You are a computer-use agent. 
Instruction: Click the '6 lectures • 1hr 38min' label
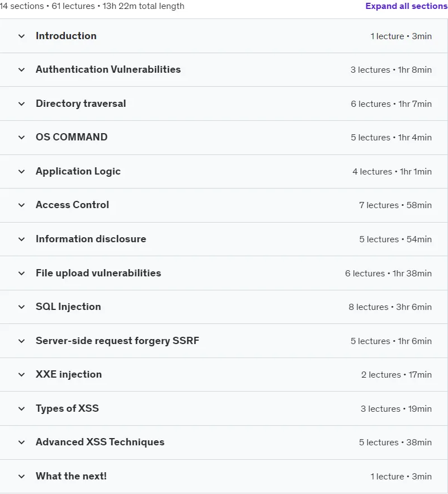(388, 273)
